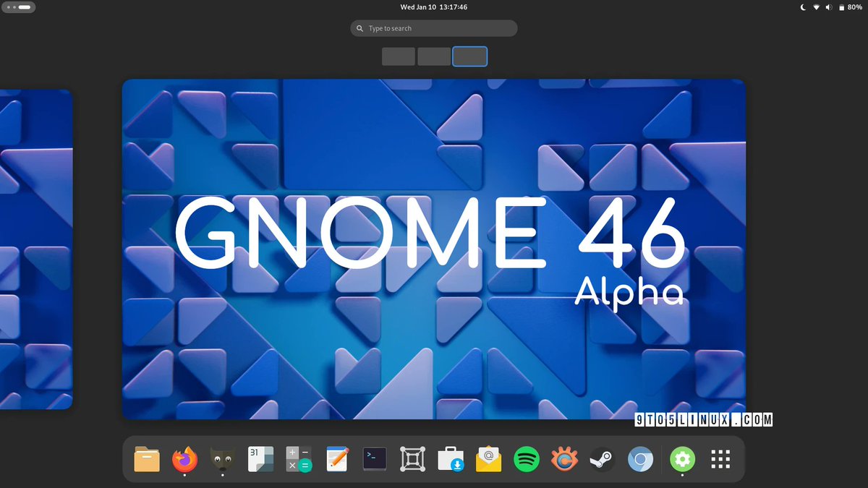Screen dimensions: 868x488
Task: Open Steam from the dock
Action: (x=602, y=459)
